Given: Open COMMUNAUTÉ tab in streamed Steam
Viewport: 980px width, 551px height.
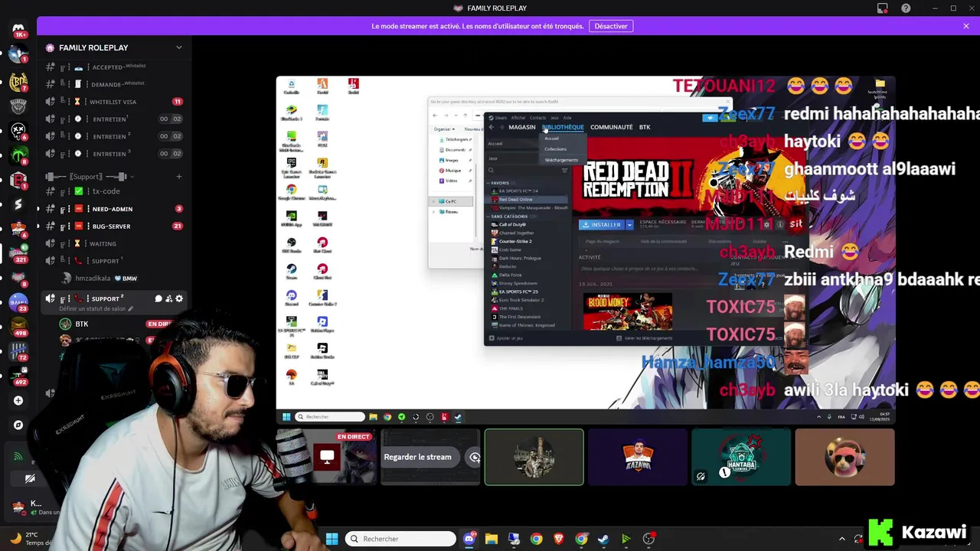Looking at the screenshot, I should [x=611, y=127].
